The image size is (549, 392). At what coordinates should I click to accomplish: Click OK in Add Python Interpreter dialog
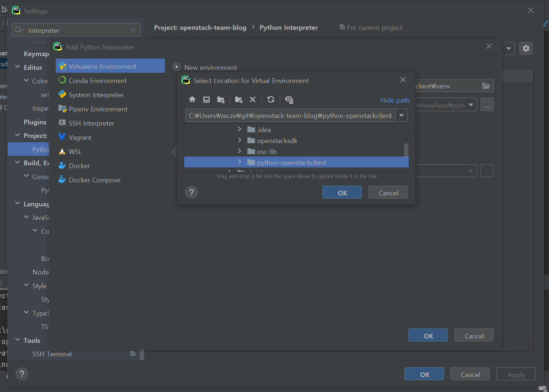click(428, 336)
